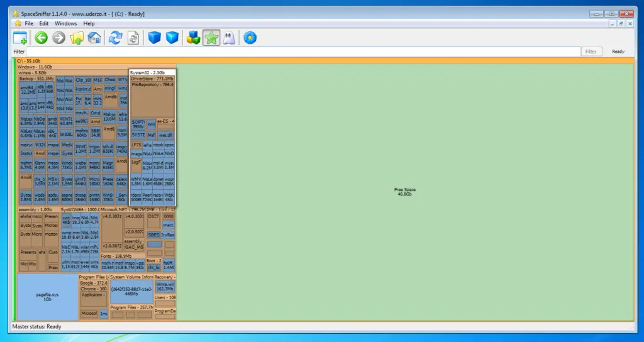Toggle the ghost icon
Image resolution: width=644 pixels, height=342 pixels.
tap(229, 38)
